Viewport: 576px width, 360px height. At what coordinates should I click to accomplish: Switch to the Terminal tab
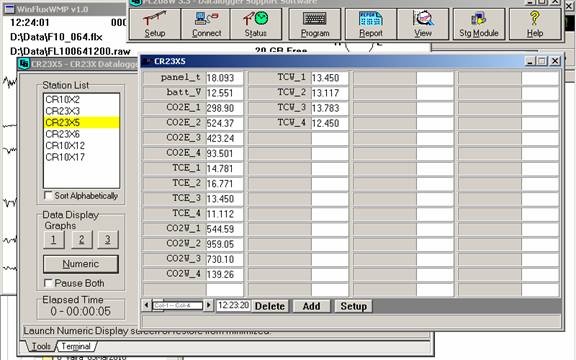pyautogui.click(x=76, y=346)
